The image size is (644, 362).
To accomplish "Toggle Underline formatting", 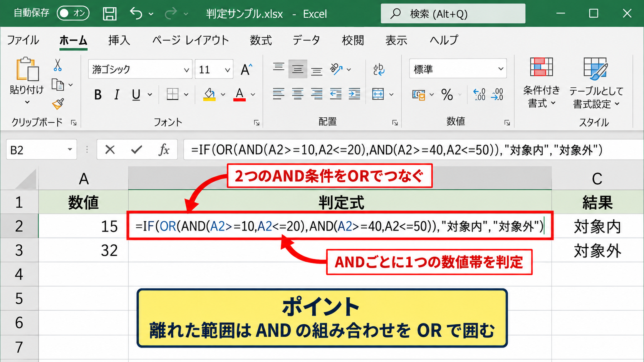I will (136, 94).
